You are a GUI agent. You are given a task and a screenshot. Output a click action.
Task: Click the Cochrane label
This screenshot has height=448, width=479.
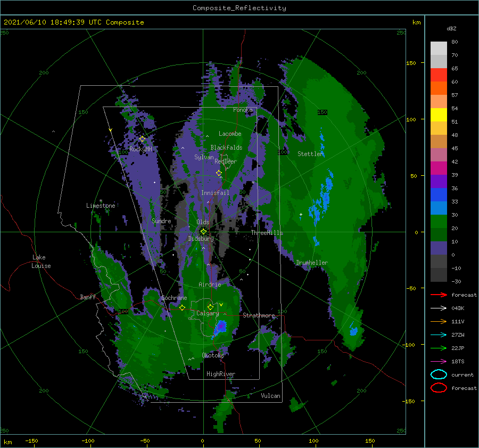tap(174, 298)
